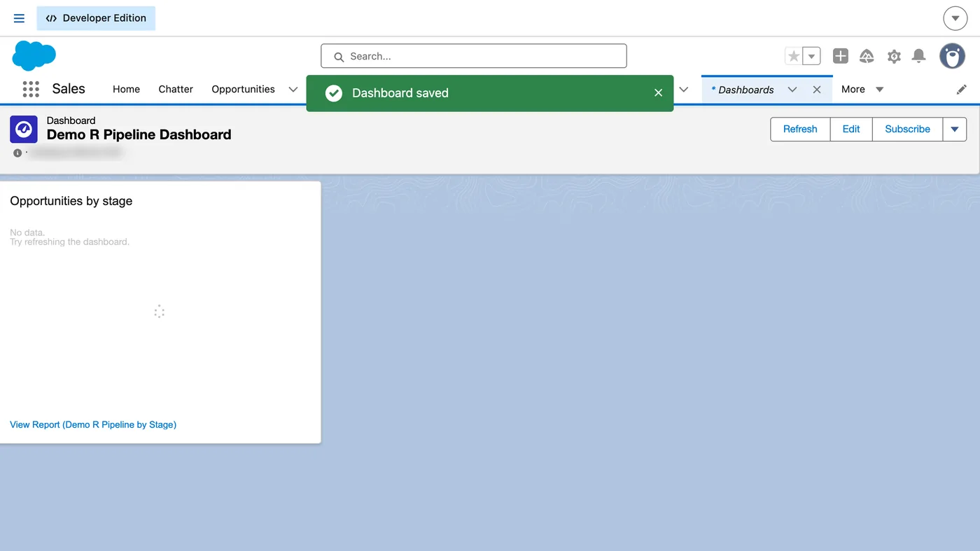Click the favorites star icon
This screenshot has width=980, height=551.
point(793,56)
